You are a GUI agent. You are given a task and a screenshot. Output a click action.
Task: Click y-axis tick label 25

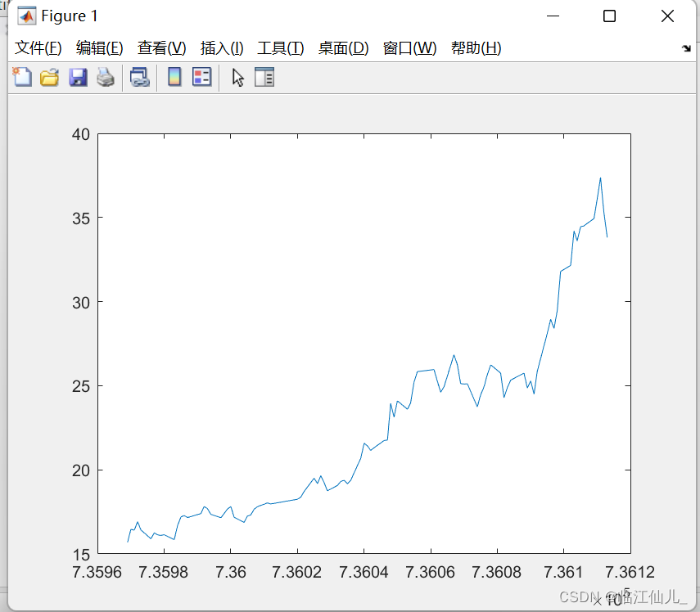81,386
